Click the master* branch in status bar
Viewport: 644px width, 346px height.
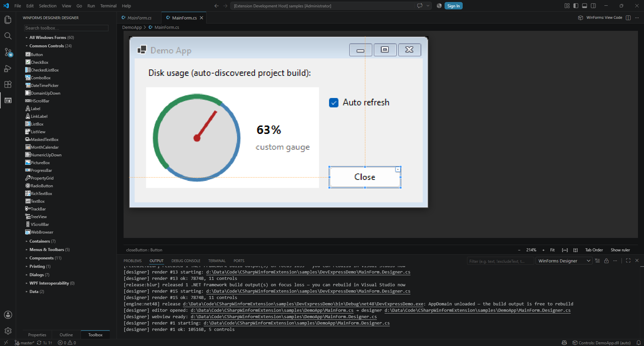pyautogui.click(x=25, y=343)
